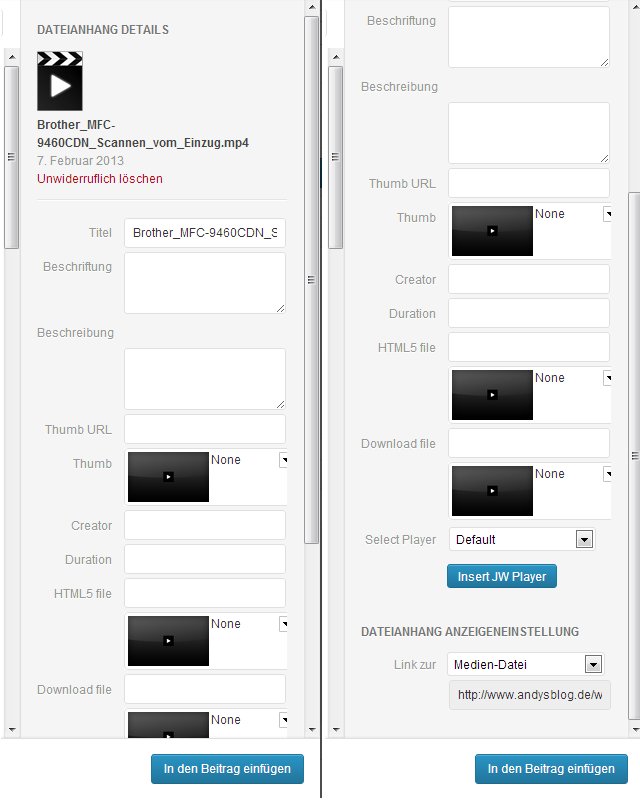
Task: Click In den Beitrag einfügen in the left pane
Action: (227, 769)
